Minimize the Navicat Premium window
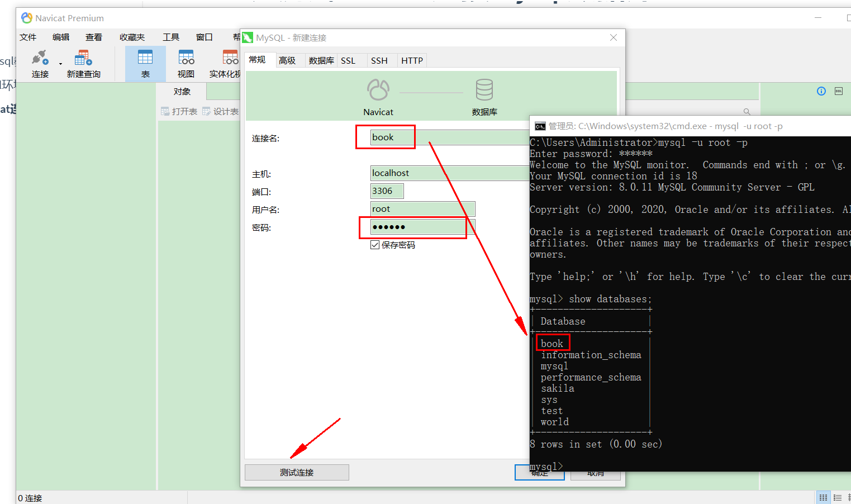This screenshot has height=504, width=851. pos(818,18)
